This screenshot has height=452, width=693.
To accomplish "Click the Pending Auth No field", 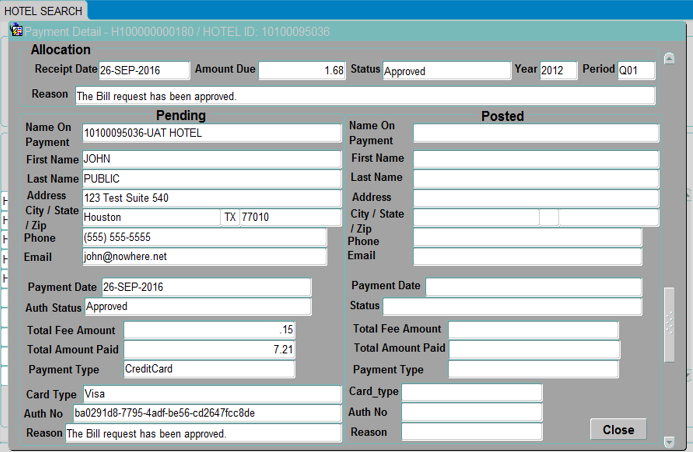I will click(x=206, y=413).
